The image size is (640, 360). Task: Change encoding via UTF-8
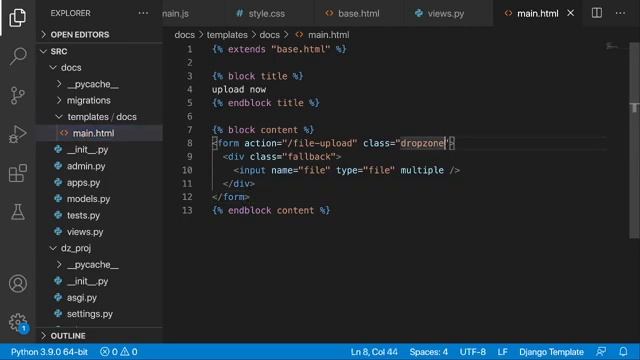tap(473, 351)
